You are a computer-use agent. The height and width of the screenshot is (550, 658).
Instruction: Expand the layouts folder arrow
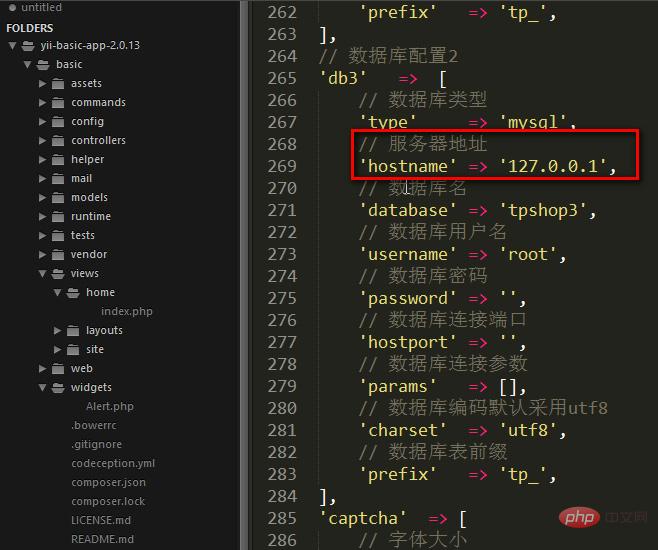pos(59,331)
